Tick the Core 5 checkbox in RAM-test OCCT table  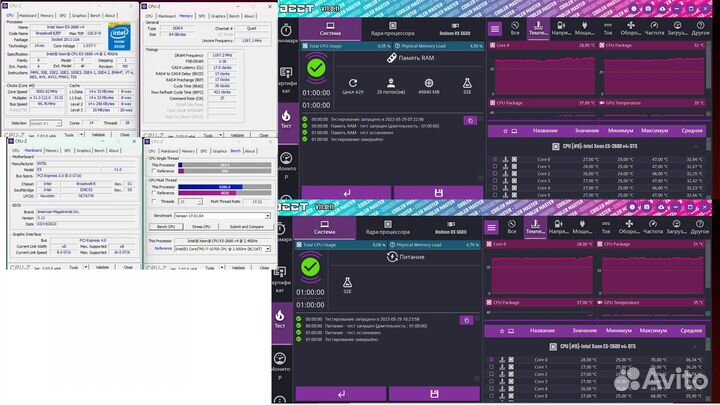tap(495, 195)
